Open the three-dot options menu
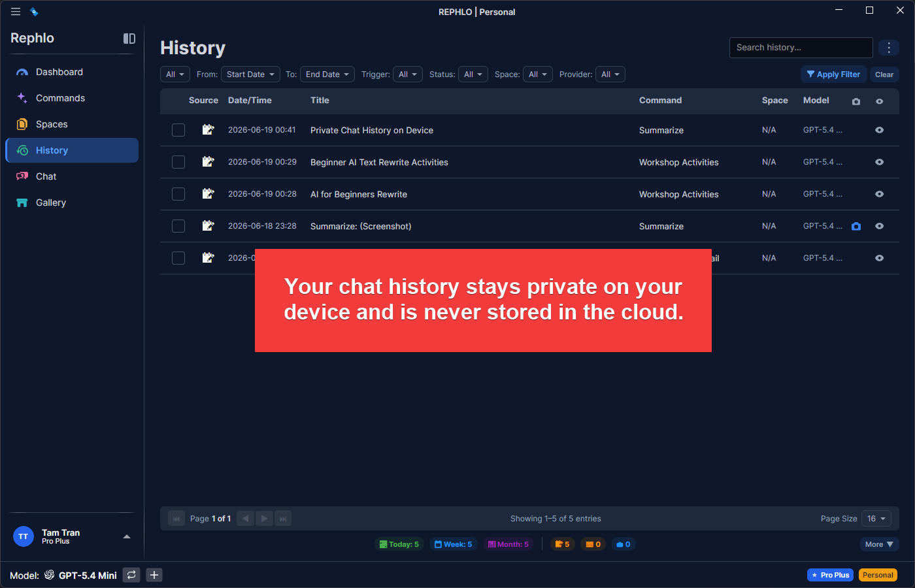The height and width of the screenshot is (588, 915). tap(889, 48)
